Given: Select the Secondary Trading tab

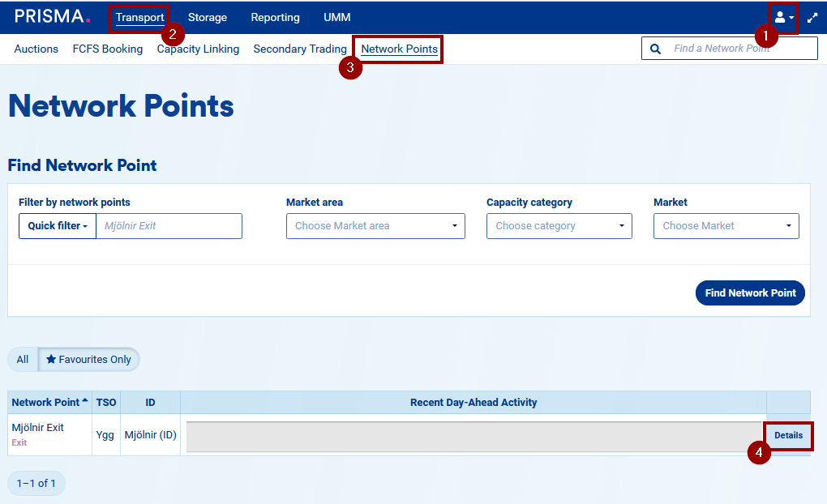Looking at the screenshot, I should tap(300, 49).
